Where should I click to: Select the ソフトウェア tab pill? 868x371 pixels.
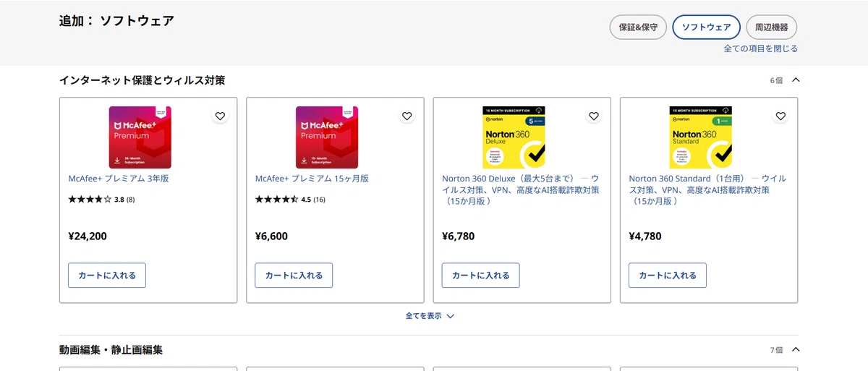pos(706,27)
